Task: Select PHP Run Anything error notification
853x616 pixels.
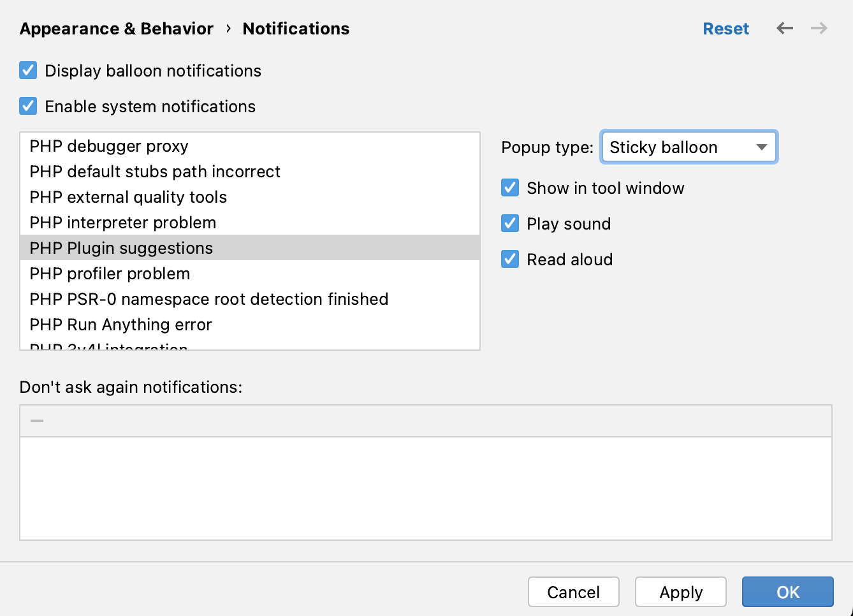Action: coord(120,325)
